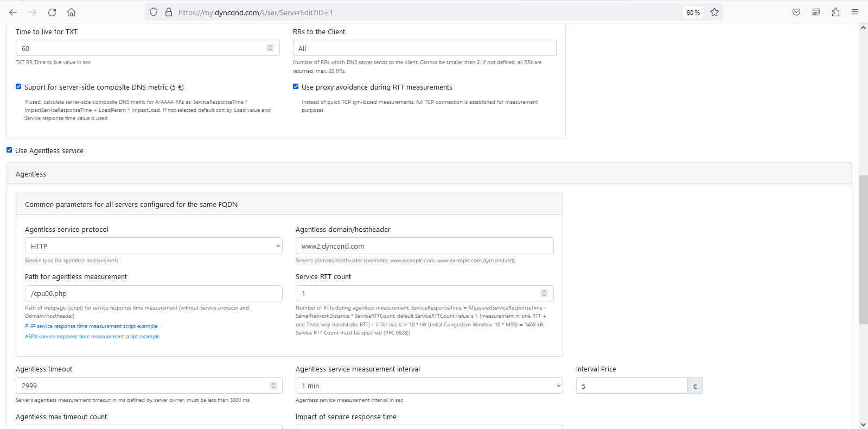This screenshot has height=429, width=868.
Task: Click the address bar URL
Action: 256,12
